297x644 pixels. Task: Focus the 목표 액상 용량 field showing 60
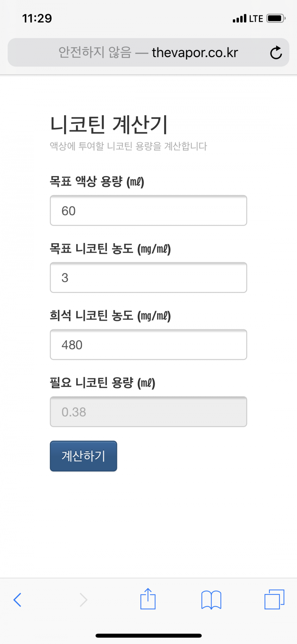click(148, 211)
